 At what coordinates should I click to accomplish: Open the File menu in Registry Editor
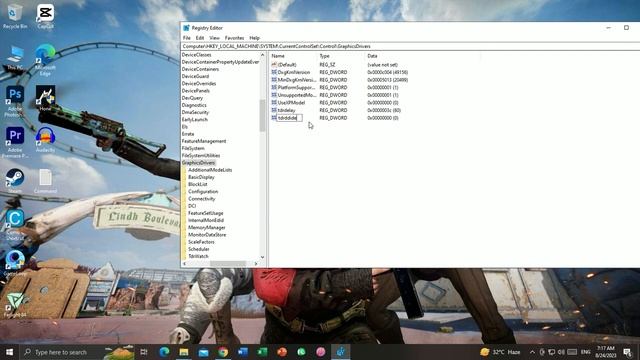point(187,38)
